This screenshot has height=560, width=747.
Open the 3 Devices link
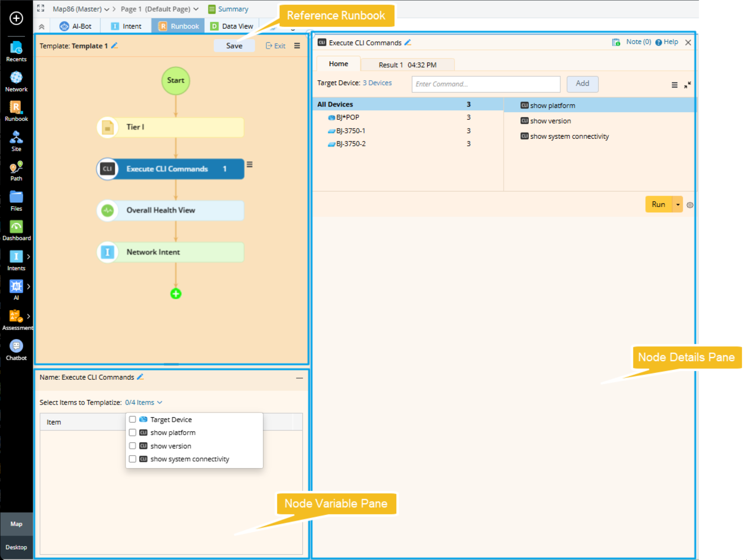(377, 83)
